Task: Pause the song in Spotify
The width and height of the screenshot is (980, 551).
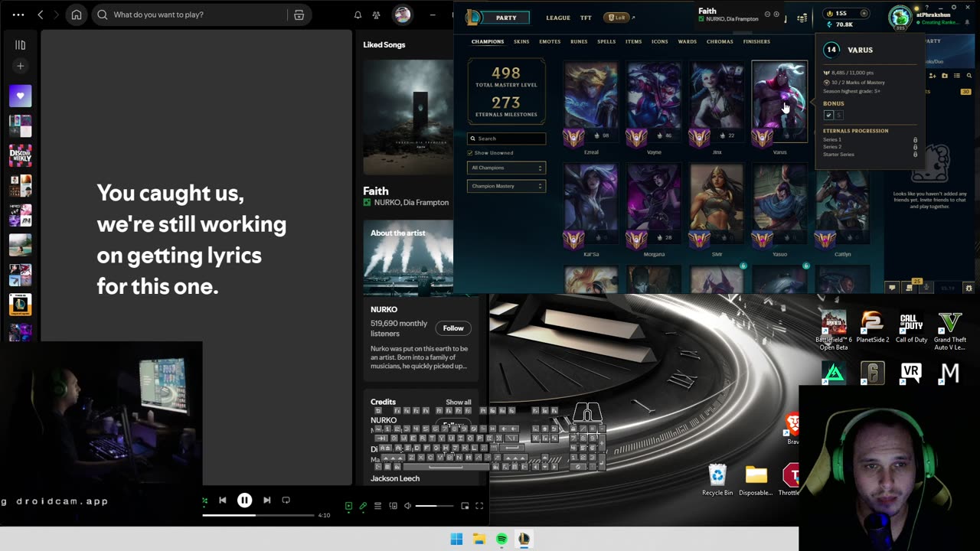Action: click(x=244, y=500)
